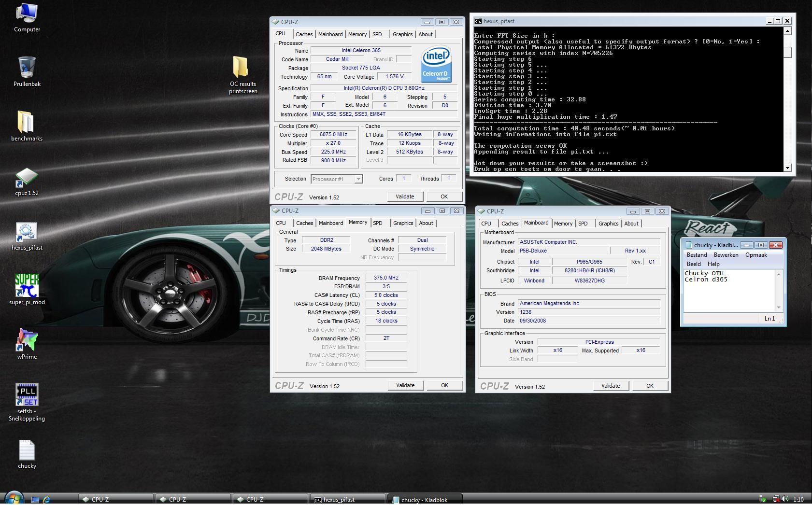Screen dimensions: 812x505
Task: Click the FSB:DRAM 3:5 value
Action: (386, 286)
